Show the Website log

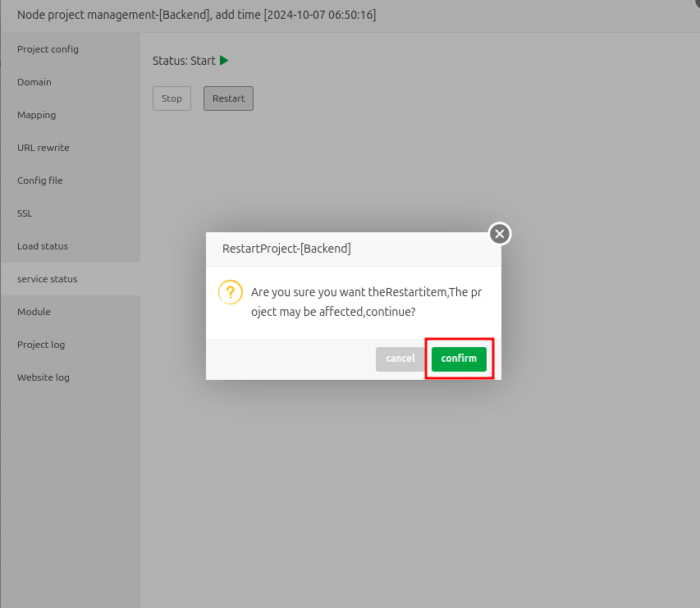click(x=43, y=377)
